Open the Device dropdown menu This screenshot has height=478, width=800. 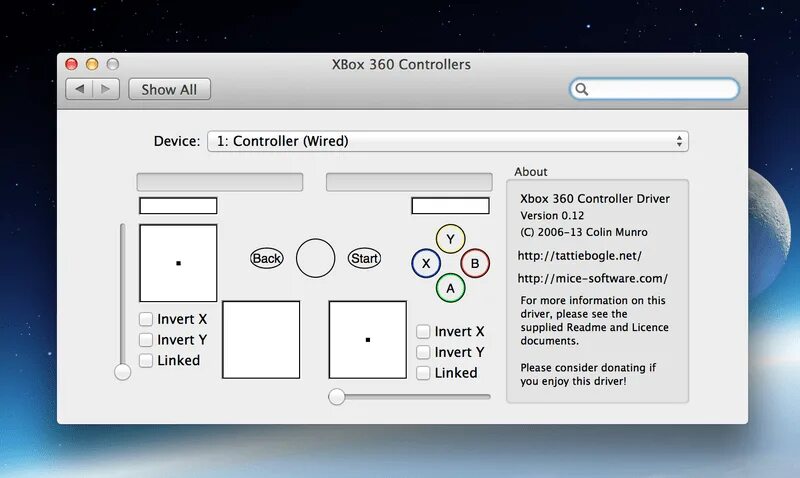pyautogui.click(x=447, y=141)
